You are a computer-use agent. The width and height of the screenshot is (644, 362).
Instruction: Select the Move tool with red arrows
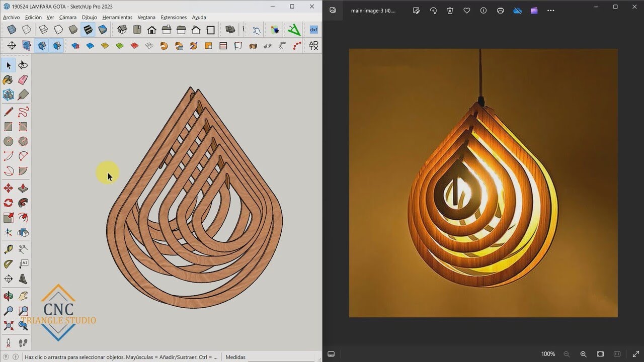(x=9, y=188)
